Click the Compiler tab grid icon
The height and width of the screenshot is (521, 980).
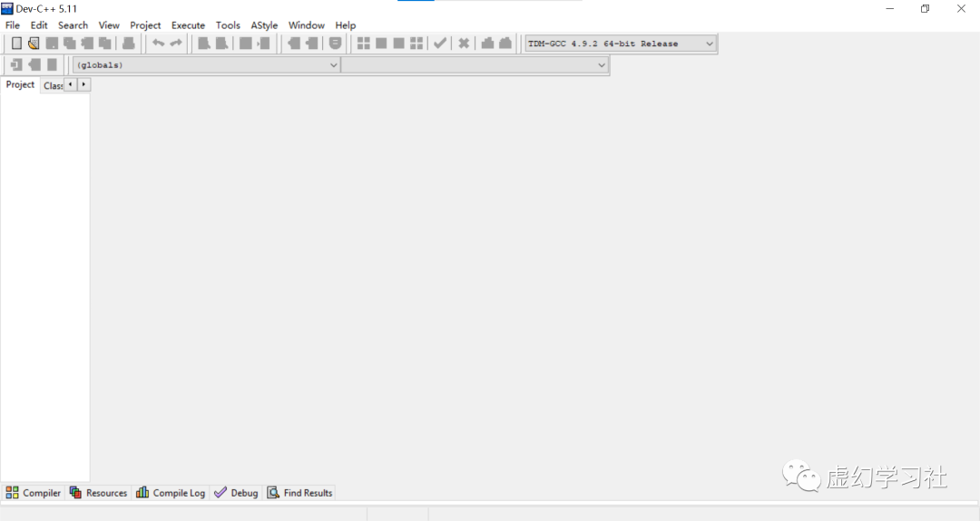coord(12,493)
